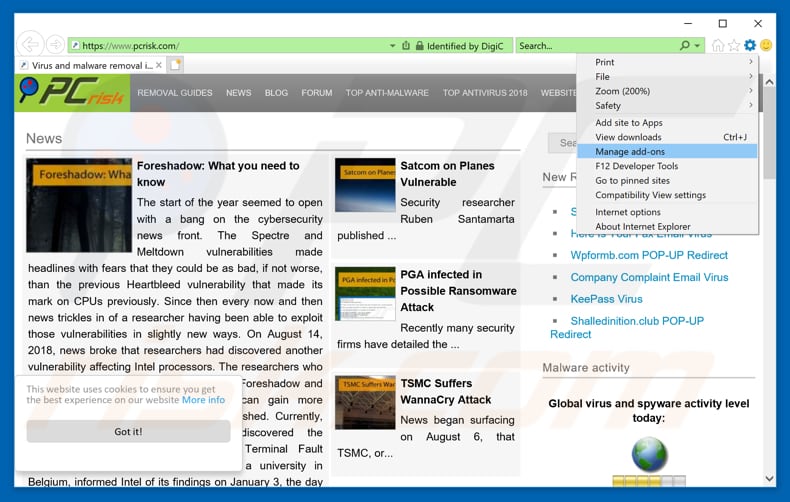Click the lock security icon

(x=419, y=46)
